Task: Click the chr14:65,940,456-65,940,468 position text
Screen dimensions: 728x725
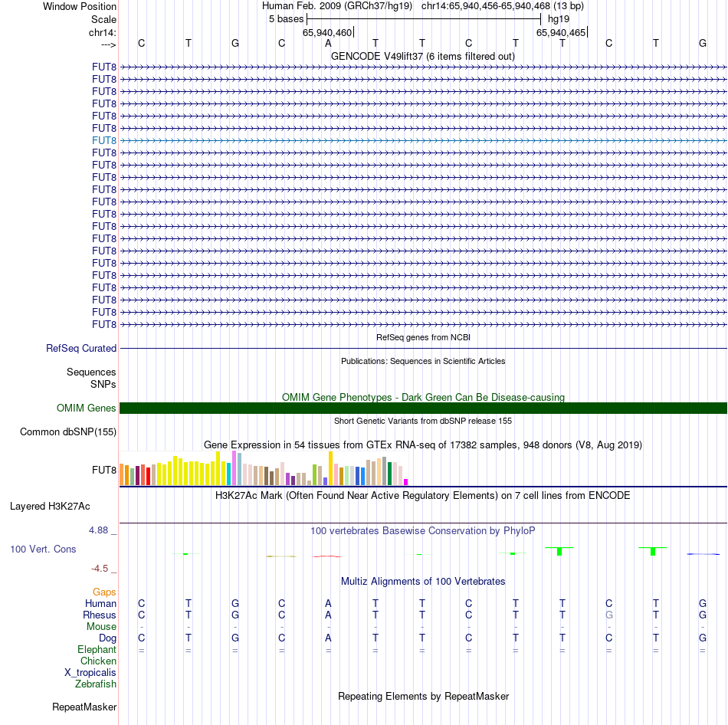Action: [x=486, y=6]
